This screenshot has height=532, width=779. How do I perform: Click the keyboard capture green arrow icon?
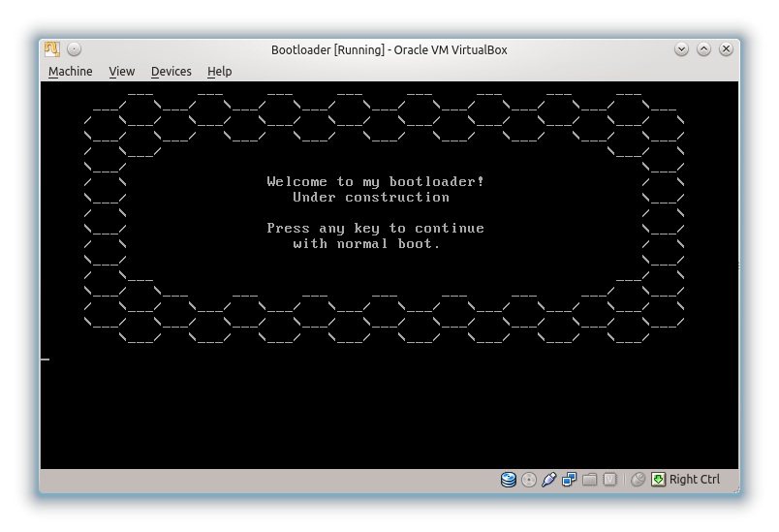click(658, 480)
